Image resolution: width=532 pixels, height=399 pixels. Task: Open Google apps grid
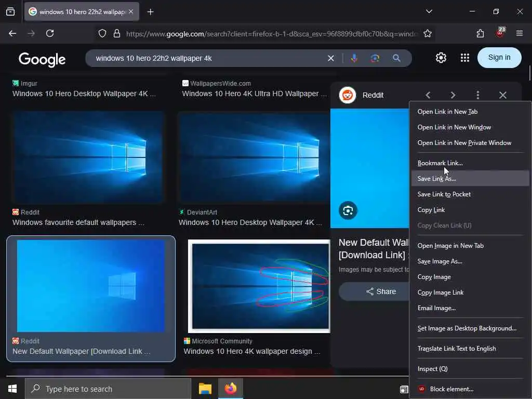(465, 58)
